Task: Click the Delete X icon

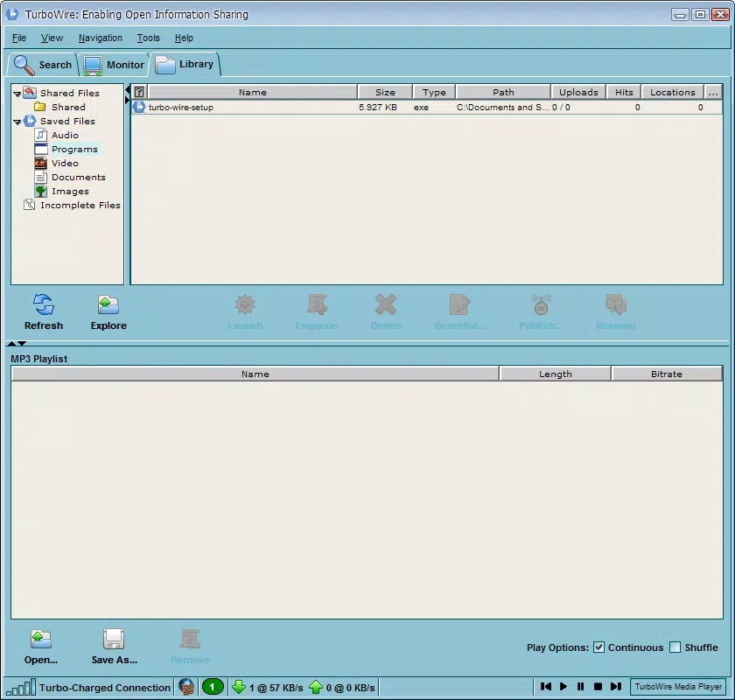Action: click(386, 304)
